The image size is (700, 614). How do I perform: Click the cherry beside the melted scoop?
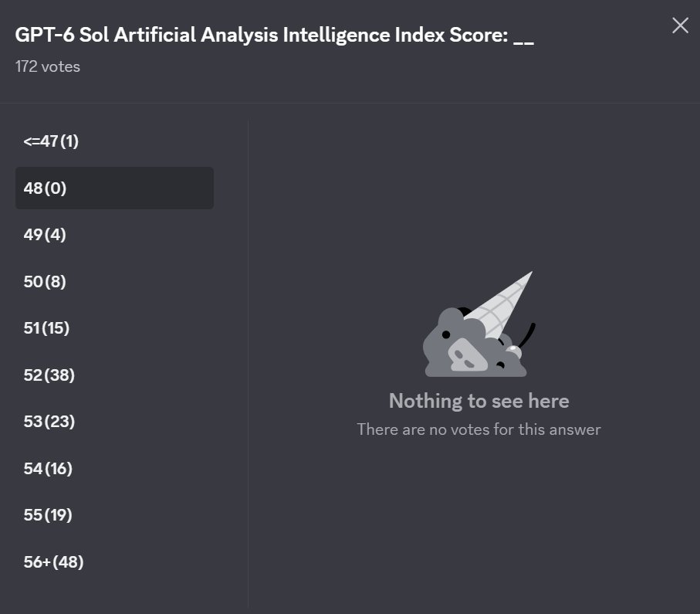tap(514, 351)
